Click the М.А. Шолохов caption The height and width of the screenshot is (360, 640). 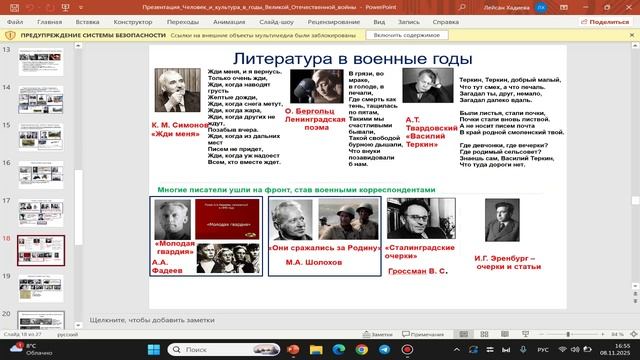tap(314, 262)
